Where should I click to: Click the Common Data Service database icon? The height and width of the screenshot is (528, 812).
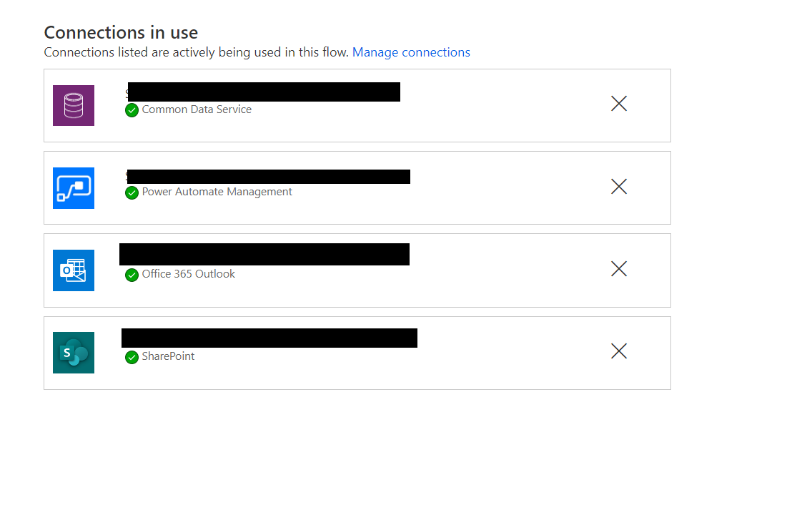[73, 105]
